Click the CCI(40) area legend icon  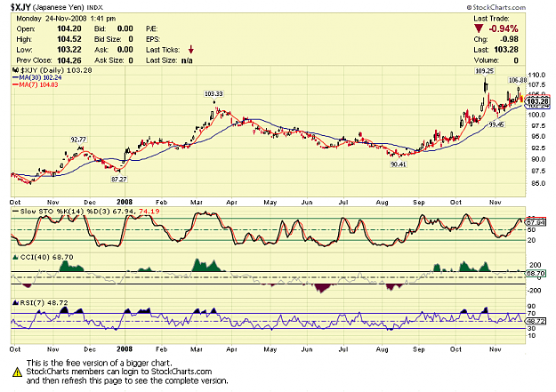[x=15, y=257]
